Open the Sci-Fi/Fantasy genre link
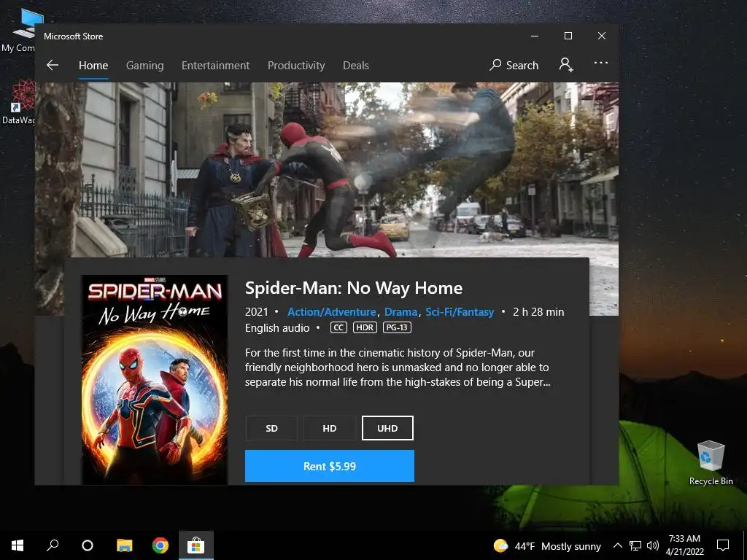Viewport: 747px width, 560px height. tap(460, 312)
